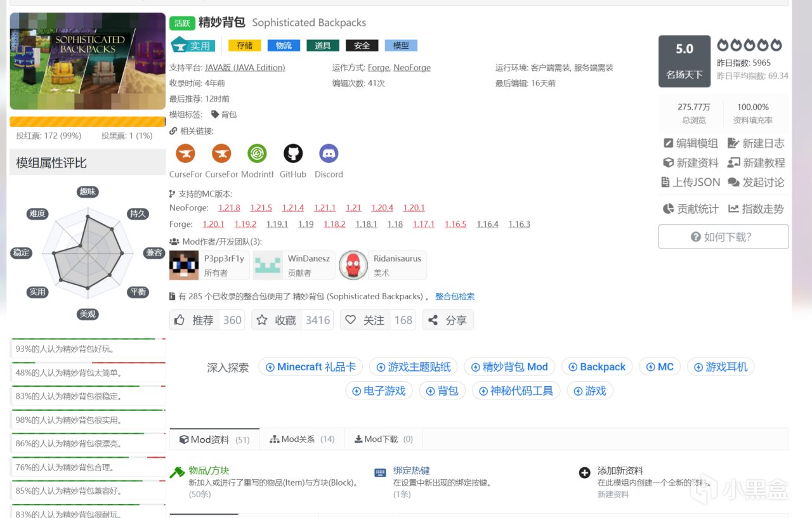Image resolution: width=812 pixels, height=518 pixels.
Task: Click the 神秘代码工具 explore tag
Action: pyautogui.click(x=516, y=391)
